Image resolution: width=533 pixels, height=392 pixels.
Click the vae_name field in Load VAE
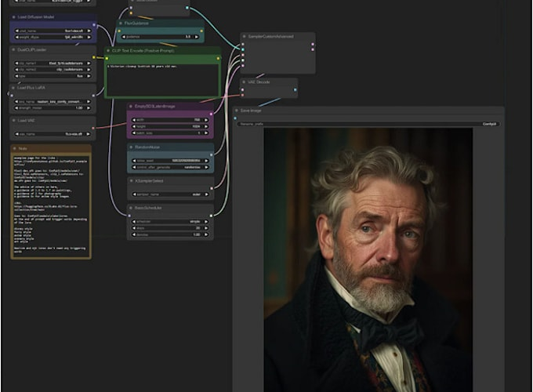click(x=53, y=133)
